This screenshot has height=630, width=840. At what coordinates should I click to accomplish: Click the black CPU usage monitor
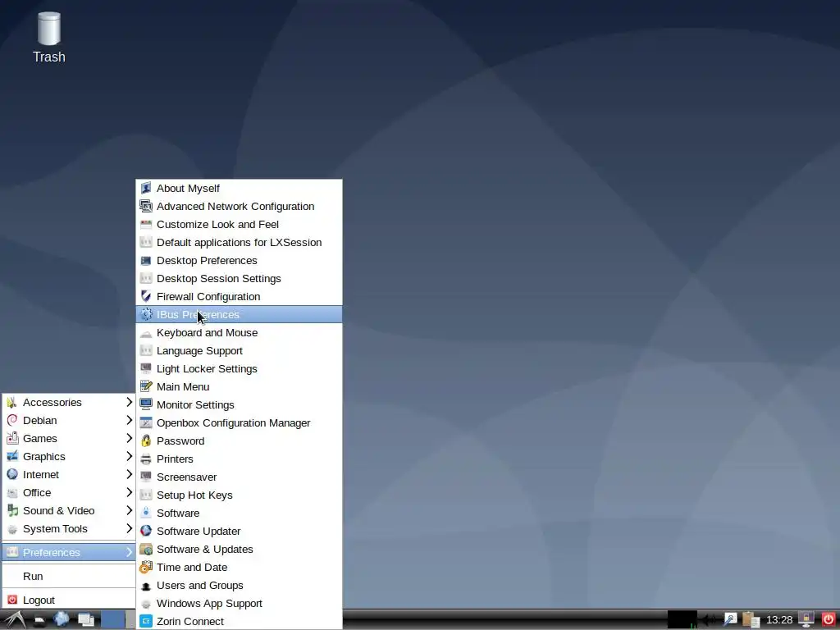682,620
